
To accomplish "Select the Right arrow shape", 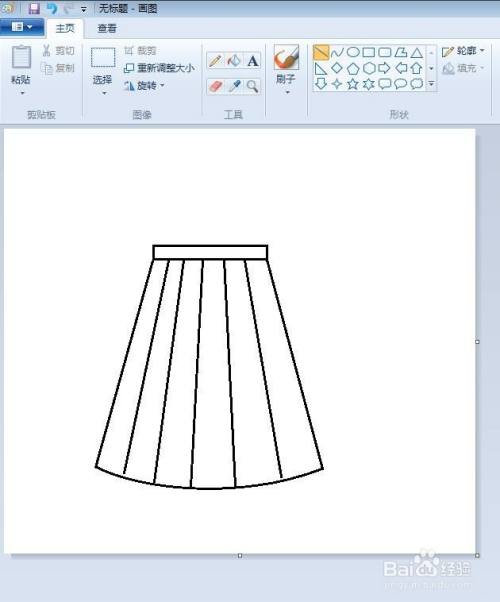I will click(x=384, y=68).
